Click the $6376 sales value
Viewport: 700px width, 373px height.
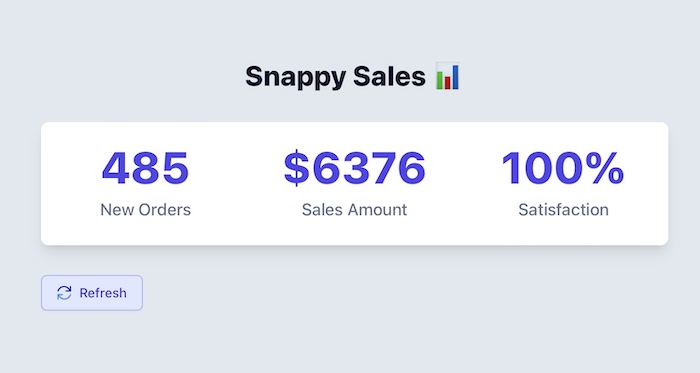tap(354, 168)
